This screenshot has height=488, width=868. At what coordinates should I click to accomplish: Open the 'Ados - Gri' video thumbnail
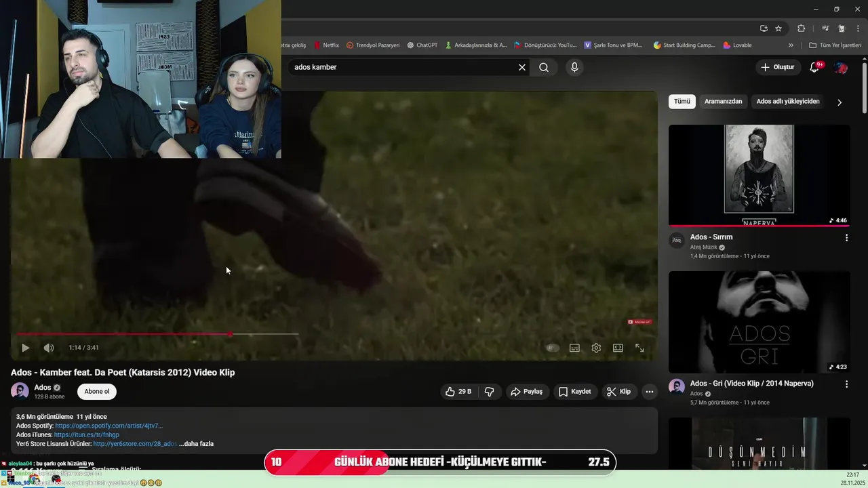click(759, 322)
